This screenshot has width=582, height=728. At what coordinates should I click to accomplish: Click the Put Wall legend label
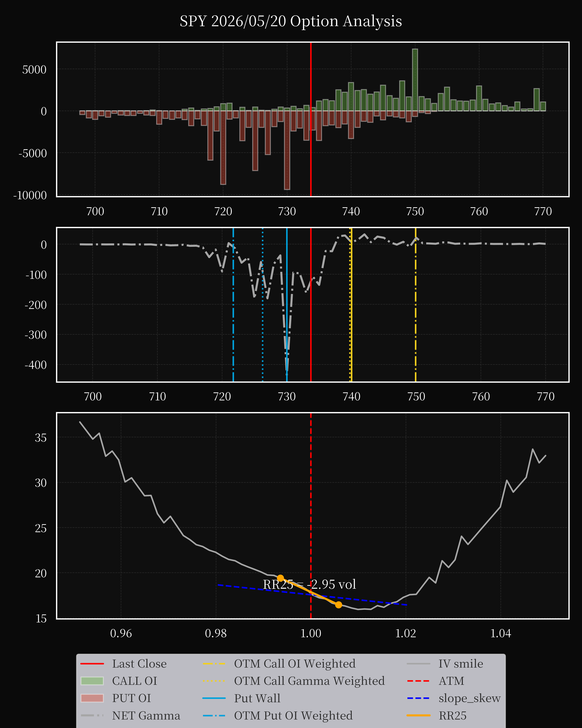(x=258, y=698)
